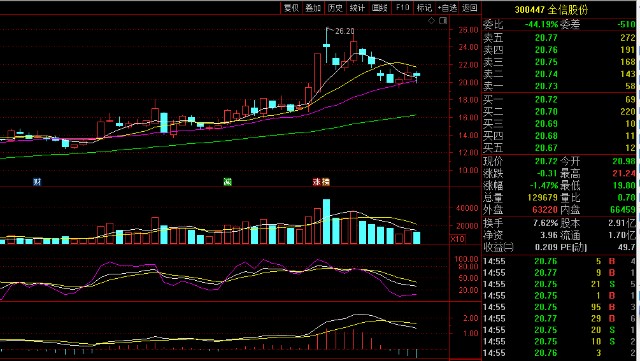Click the stock title 300447 全信股份

click(x=551, y=9)
